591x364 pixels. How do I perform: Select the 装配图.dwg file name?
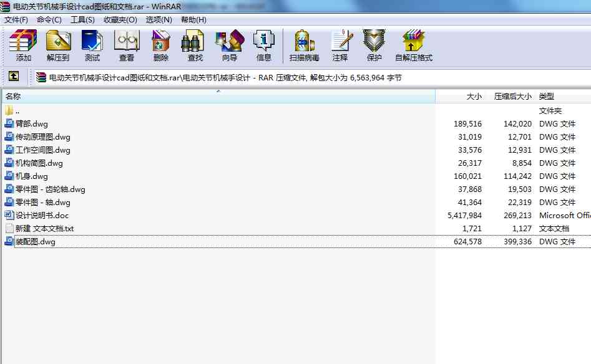(x=35, y=242)
